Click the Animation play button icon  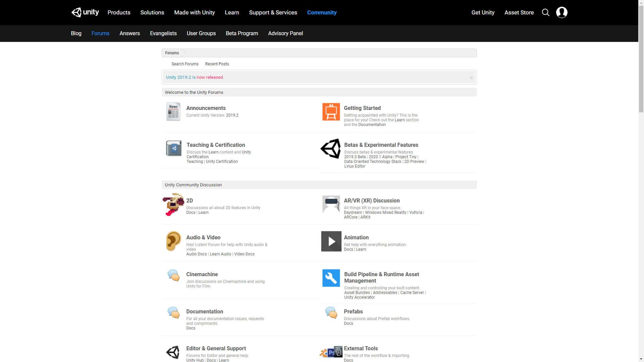coord(331,241)
